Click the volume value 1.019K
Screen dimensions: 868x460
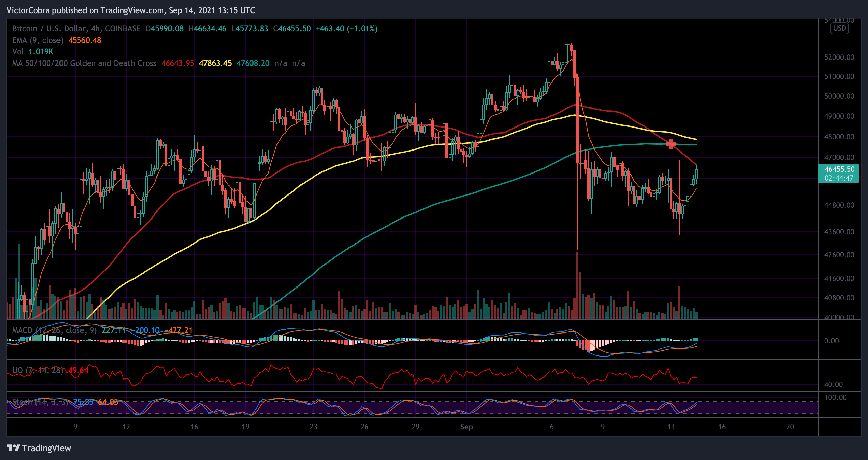pos(41,52)
